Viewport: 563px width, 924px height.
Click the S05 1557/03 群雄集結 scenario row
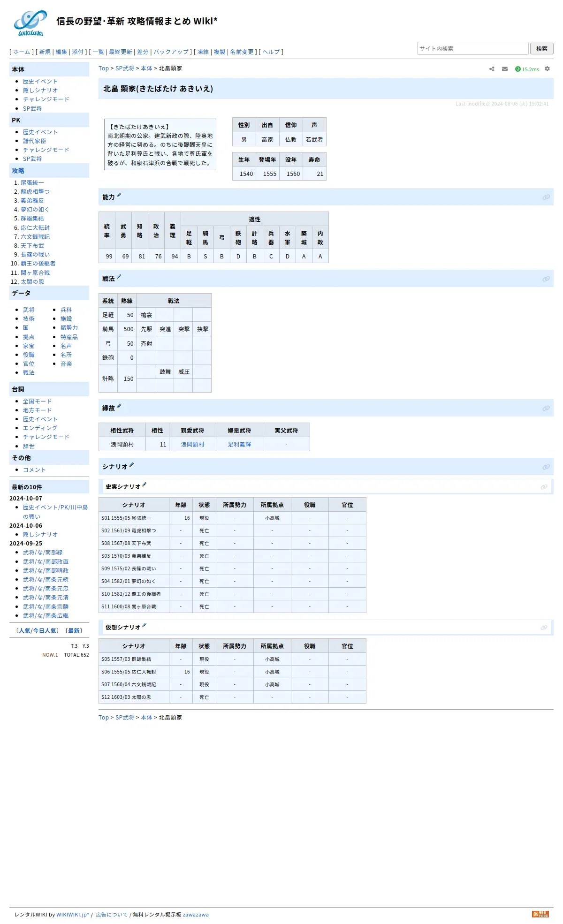point(232,659)
